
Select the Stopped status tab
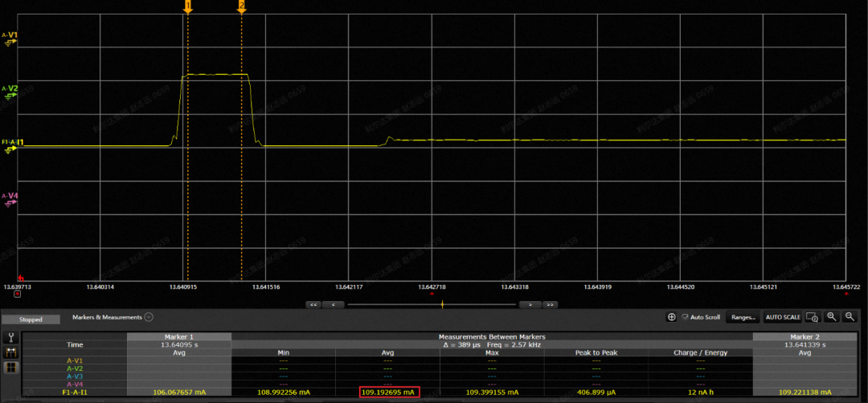point(31,319)
